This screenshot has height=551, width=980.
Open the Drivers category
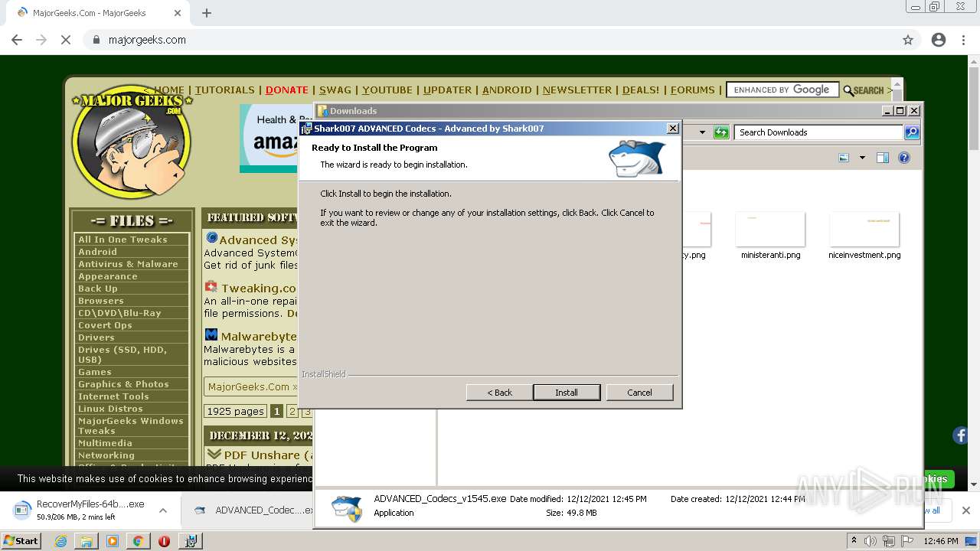point(96,337)
